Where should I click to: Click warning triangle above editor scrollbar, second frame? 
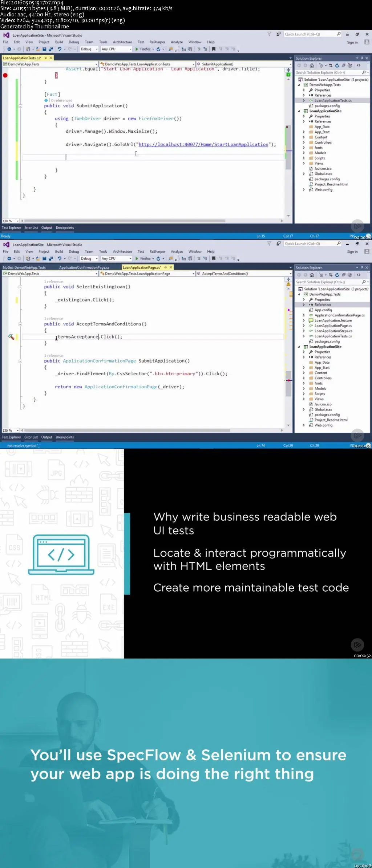(288, 284)
